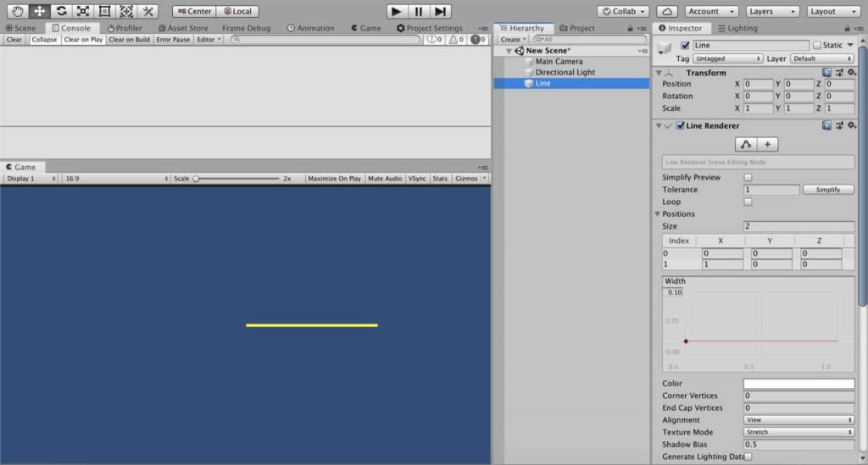Image resolution: width=868 pixels, height=465 pixels.
Task: Switch to the Project tab
Action: pyautogui.click(x=576, y=28)
